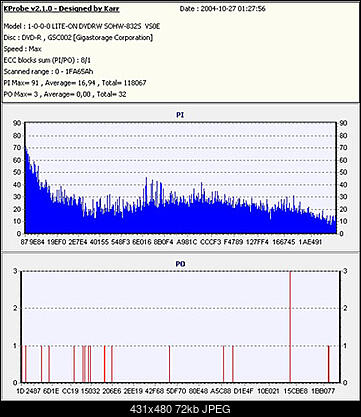Select the 2EE19 PO axis label

tap(133, 391)
